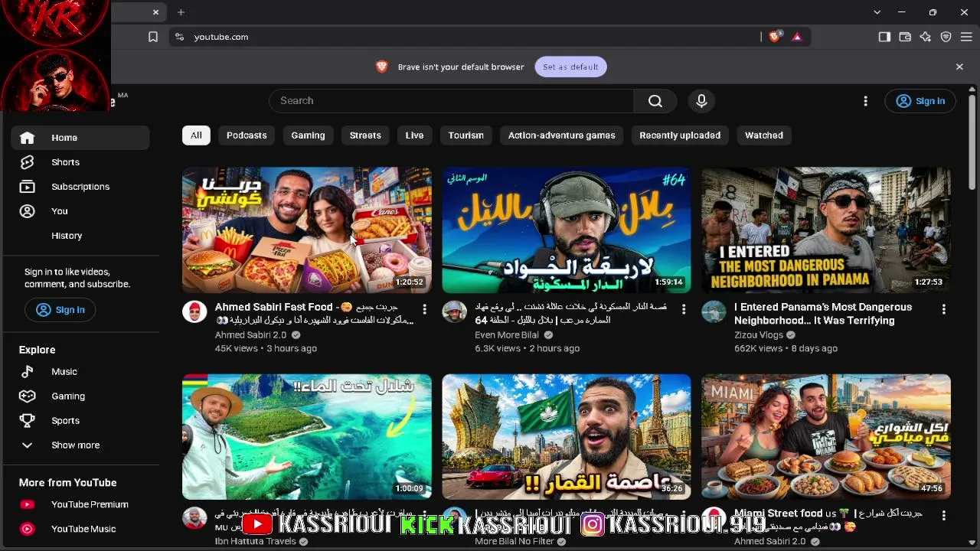Open Brave main hamburger menu
Viewport: 980px width, 551px height.
pos(966,37)
